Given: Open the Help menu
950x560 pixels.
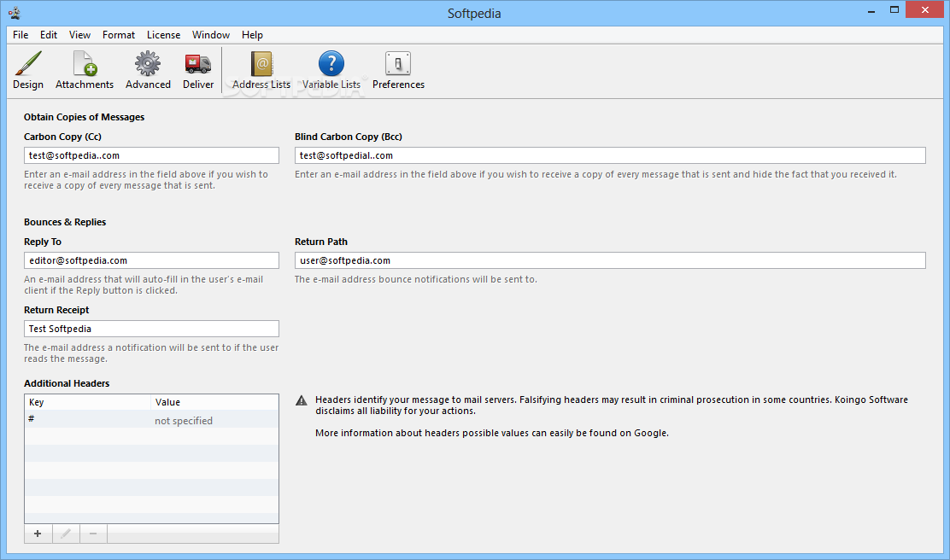Looking at the screenshot, I should coord(252,34).
